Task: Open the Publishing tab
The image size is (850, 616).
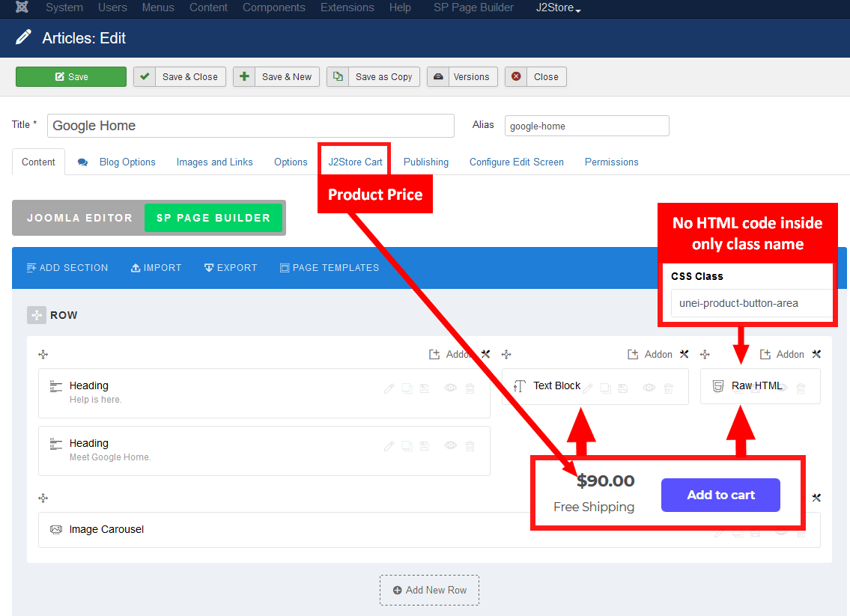Action: [x=426, y=162]
